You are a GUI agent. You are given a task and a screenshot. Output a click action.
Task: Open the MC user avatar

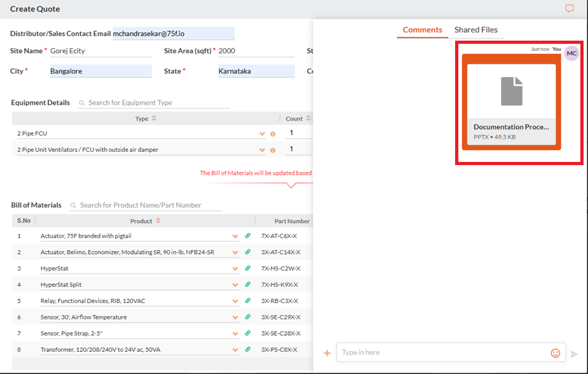click(571, 53)
